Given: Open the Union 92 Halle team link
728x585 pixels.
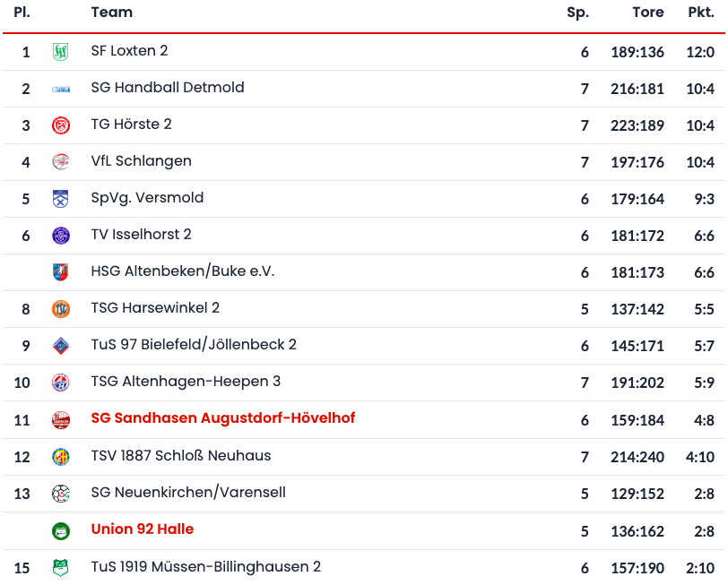Looking at the screenshot, I should tap(143, 529).
